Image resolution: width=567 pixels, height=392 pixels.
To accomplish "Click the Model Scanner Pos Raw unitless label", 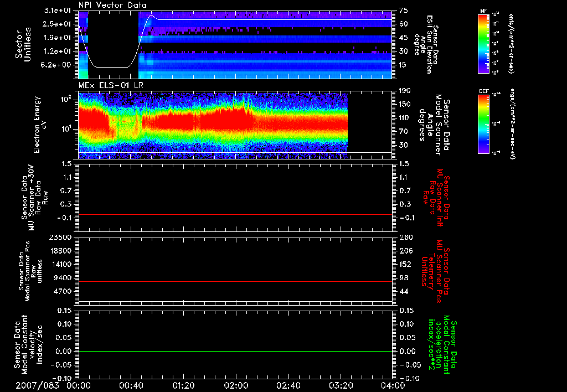I will pos(30,271).
